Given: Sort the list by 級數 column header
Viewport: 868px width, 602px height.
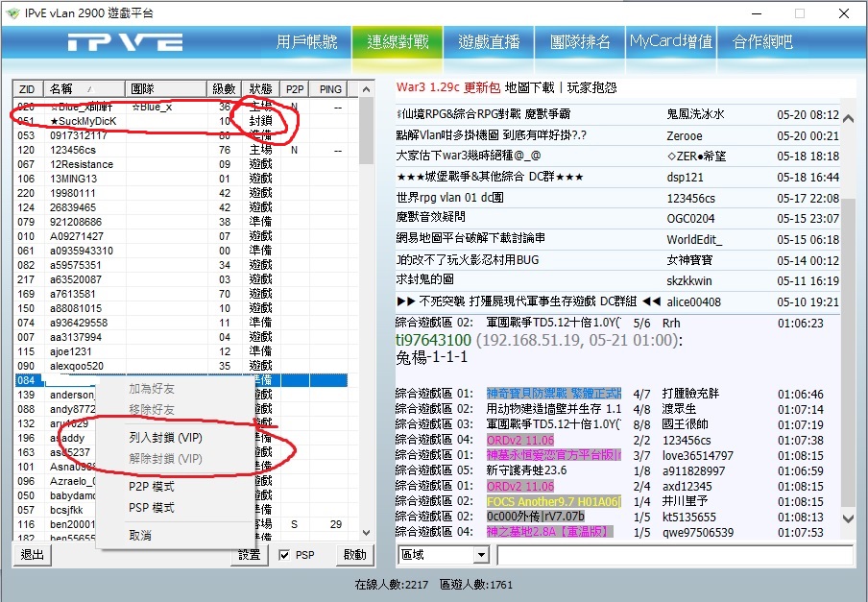Looking at the screenshot, I should [224, 89].
